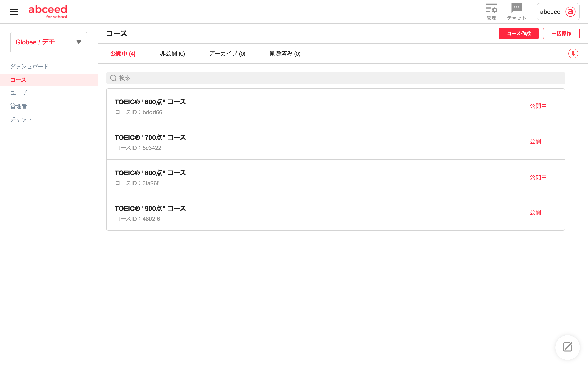This screenshot has width=588, height=368.
Task: Click the abceed for school logo
Action: pos(48,12)
